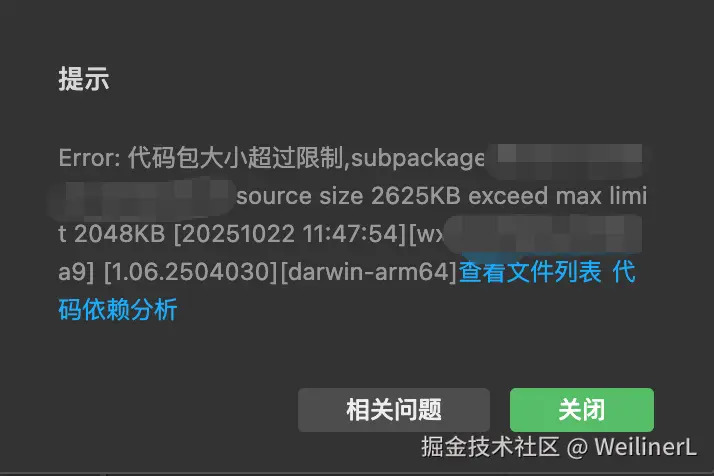Select the 'a9]' app ID ending
Screen dimensions: 714x476
click(76, 273)
